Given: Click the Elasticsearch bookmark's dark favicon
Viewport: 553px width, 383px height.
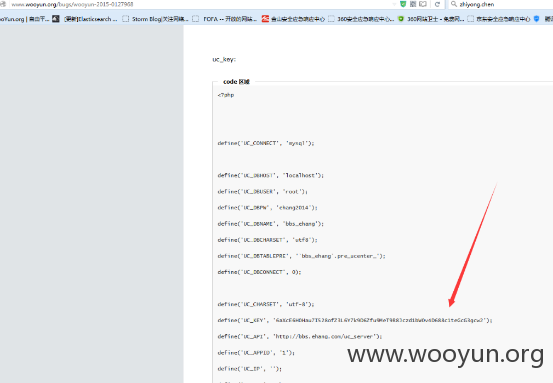Looking at the screenshot, I should coord(56,19).
